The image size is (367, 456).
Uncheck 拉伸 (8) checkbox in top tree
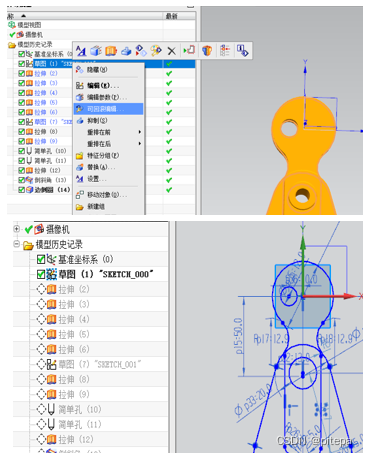pyautogui.click(x=21, y=132)
